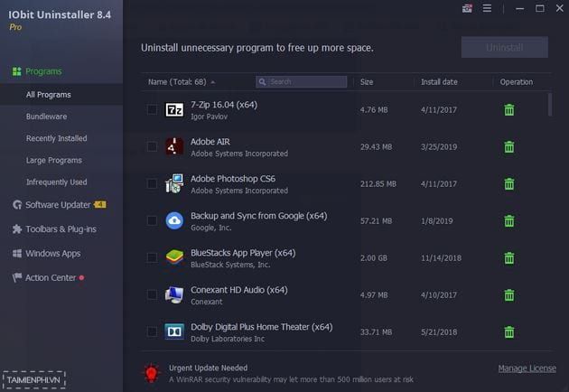Uninstall Adobe AIR via its trash icon
Screen dimensions: 569x392
pyautogui.click(x=509, y=146)
